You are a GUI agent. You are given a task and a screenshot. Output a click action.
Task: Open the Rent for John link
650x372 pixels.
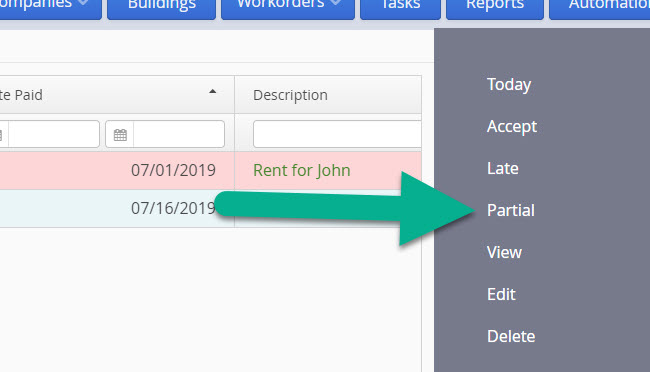[302, 170]
